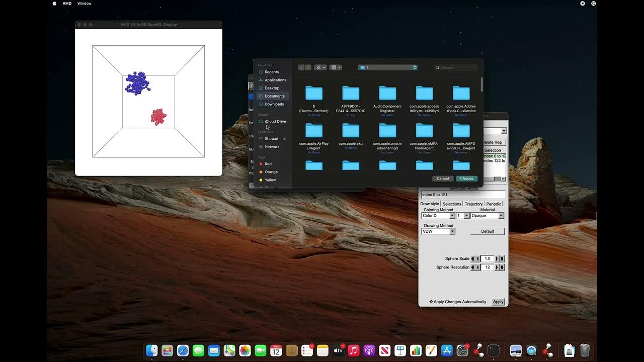Image resolution: width=644 pixels, height=362 pixels.
Task: Select the $(Daemo...fierHere) folder
Action: click(x=313, y=100)
